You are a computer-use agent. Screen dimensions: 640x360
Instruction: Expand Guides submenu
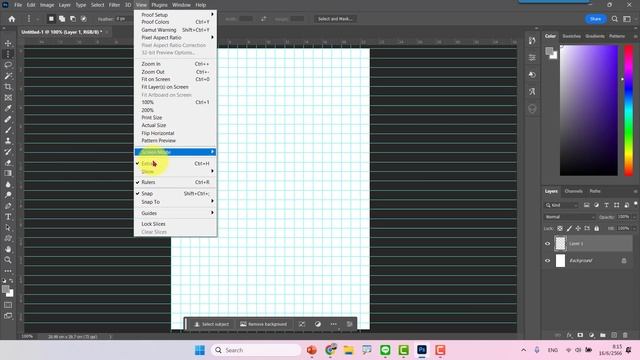175,213
